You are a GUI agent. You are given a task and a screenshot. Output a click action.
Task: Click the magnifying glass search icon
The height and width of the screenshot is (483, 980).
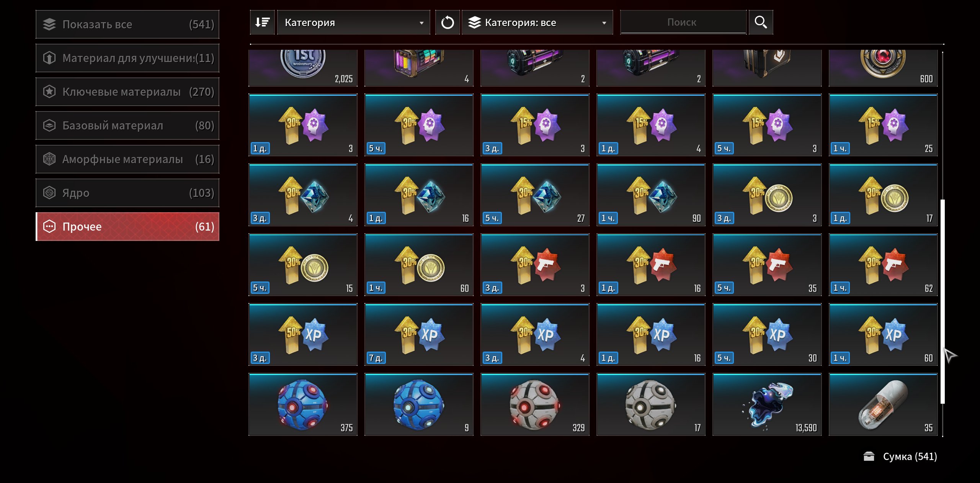point(761,23)
